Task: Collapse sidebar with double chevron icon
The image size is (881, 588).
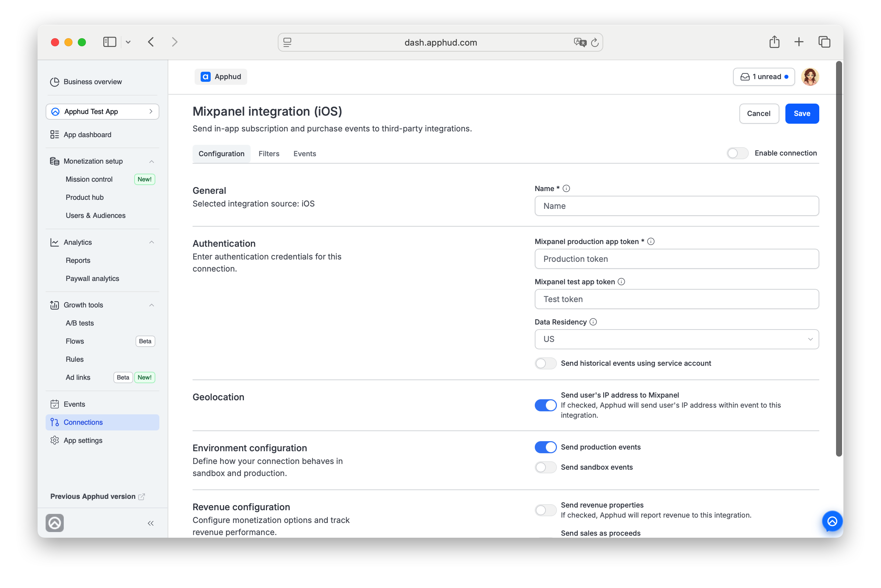Action: [x=150, y=523]
